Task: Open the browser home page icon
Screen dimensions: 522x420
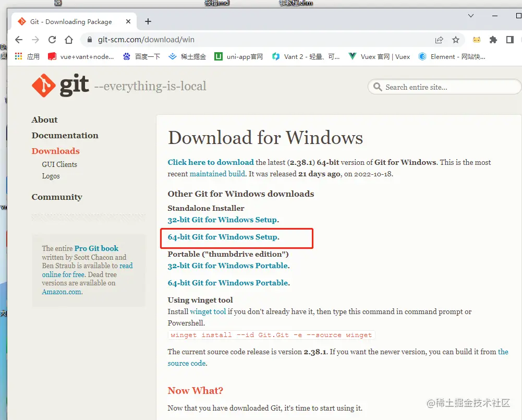Action: click(x=69, y=40)
